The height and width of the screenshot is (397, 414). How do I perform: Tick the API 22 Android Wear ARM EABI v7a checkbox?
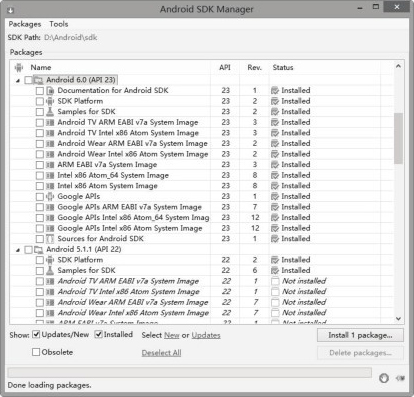40,302
